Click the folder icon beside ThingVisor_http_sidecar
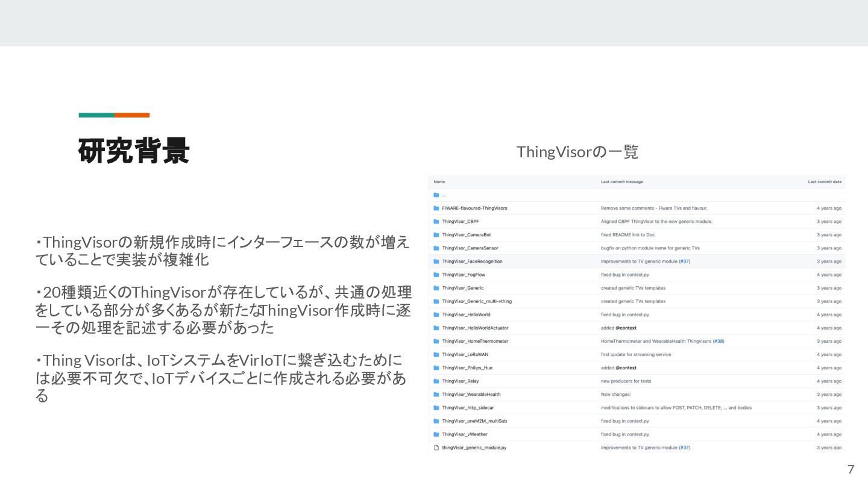The width and height of the screenshot is (868, 488). [436, 407]
